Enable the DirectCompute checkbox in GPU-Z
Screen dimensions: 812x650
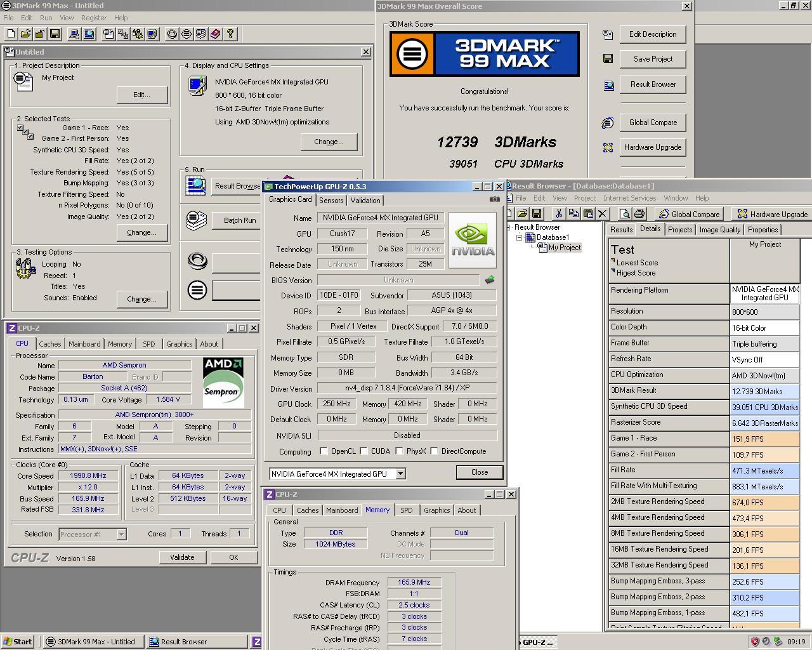point(435,451)
